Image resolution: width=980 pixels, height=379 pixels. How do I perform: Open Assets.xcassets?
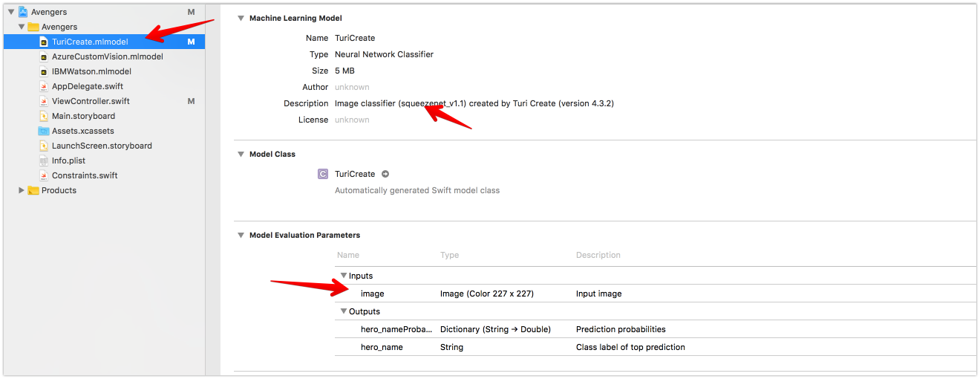click(x=83, y=131)
